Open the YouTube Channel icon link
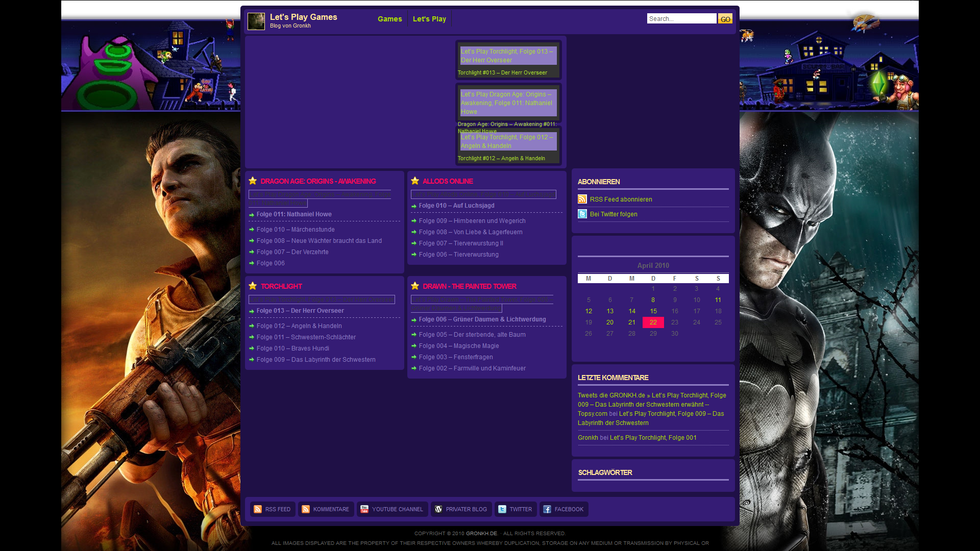Image resolution: width=980 pixels, height=551 pixels. point(364,509)
